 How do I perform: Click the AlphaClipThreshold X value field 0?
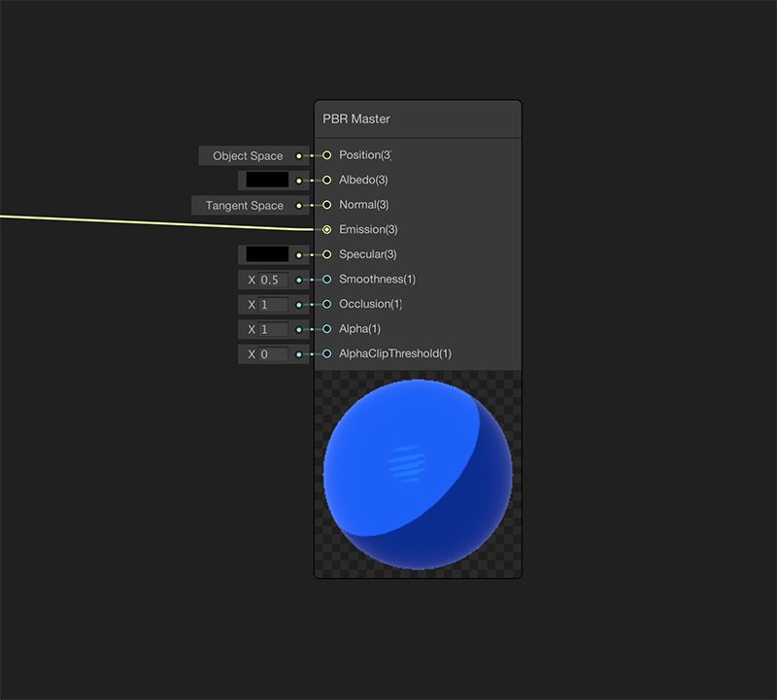point(273,354)
